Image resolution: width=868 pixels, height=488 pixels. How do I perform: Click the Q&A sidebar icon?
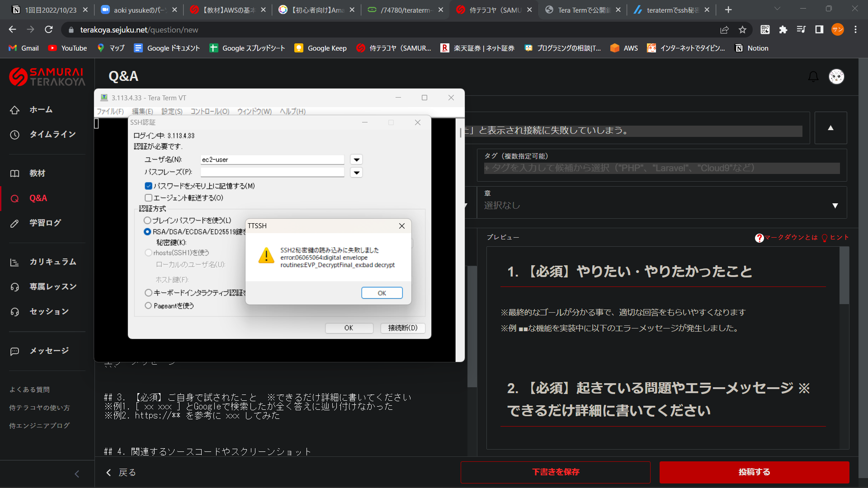click(x=15, y=198)
